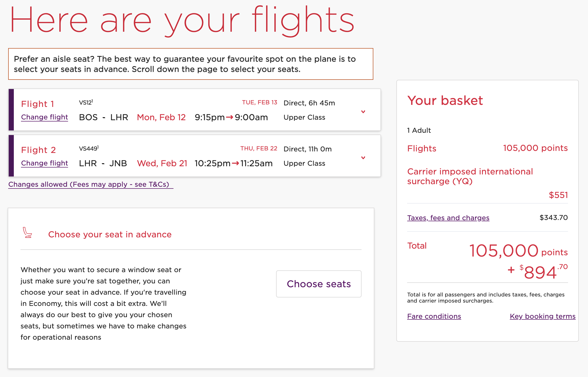
Task: Click the seat icon beside Choose your seat
Action: coord(27,233)
